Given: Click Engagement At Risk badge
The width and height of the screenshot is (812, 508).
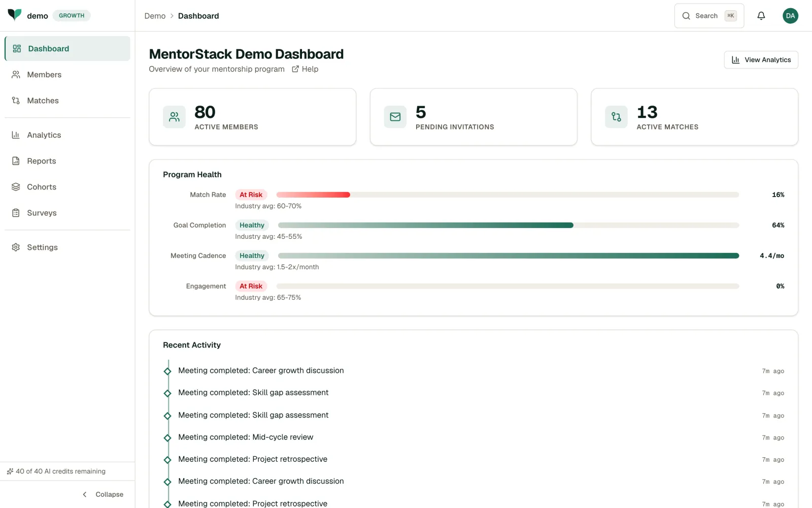Looking at the screenshot, I should tap(251, 286).
